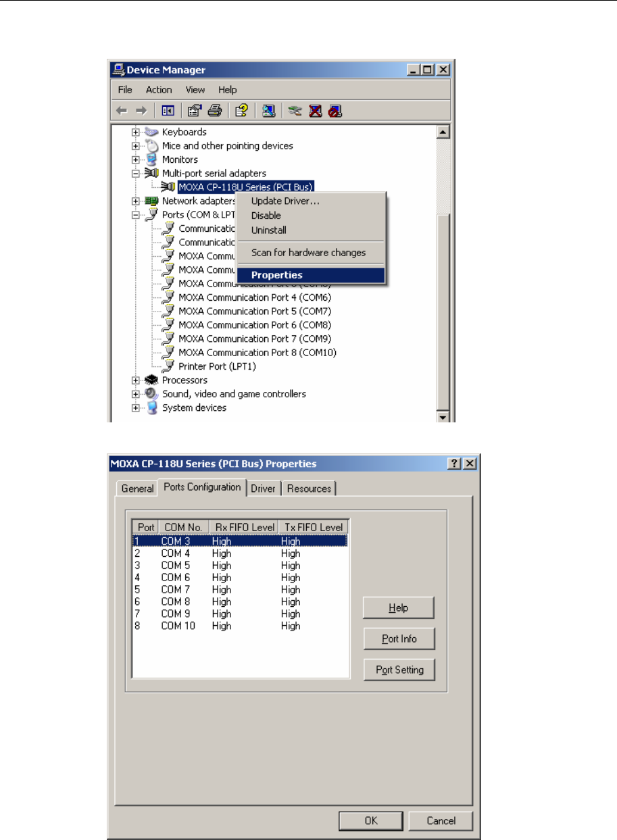Select the COM 10 port row
This screenshot has width=617, height=840.
(x=240, y=626)
